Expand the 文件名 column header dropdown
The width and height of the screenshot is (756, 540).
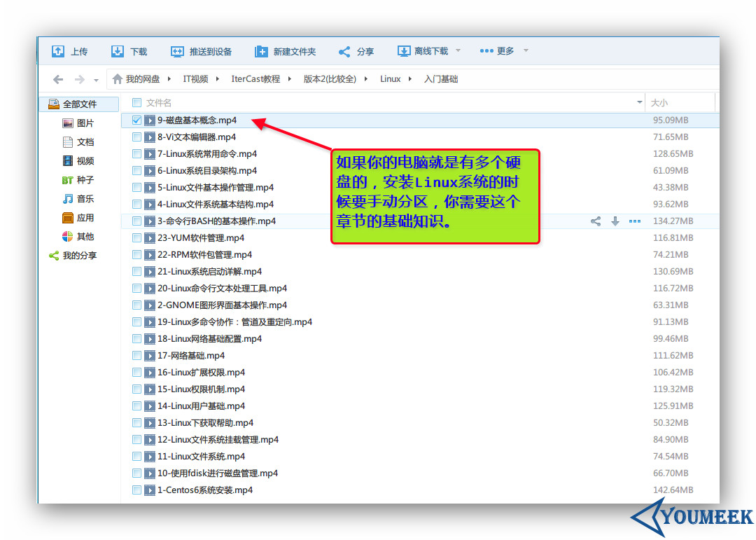pos(638,102)
